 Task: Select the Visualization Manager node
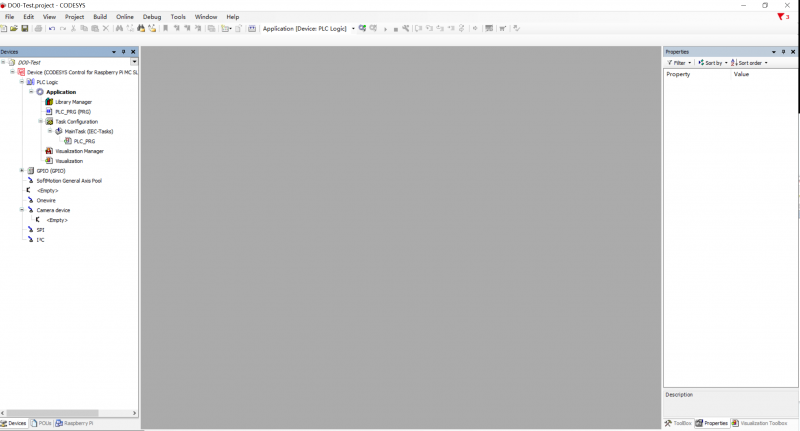coord(79,151)
